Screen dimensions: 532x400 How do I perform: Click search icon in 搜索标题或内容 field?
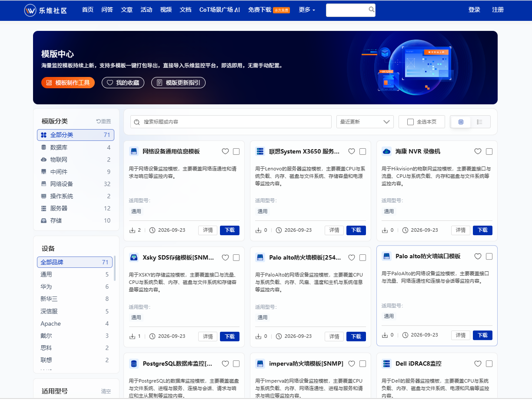point(137,122)
